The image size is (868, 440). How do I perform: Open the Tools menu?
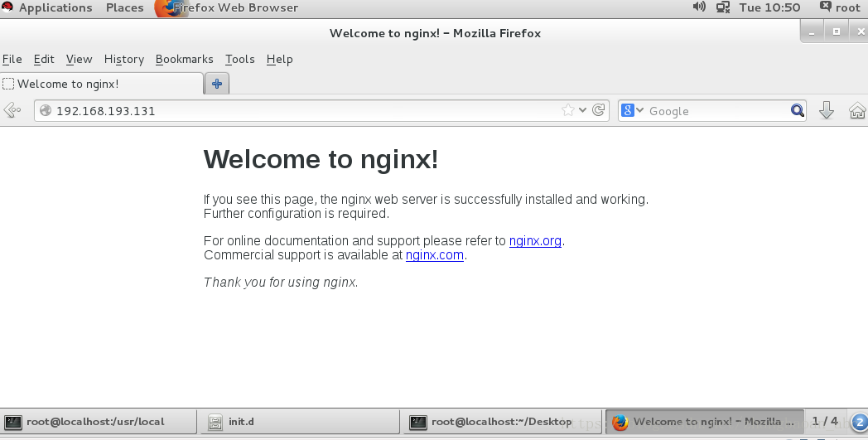[239, 59]
